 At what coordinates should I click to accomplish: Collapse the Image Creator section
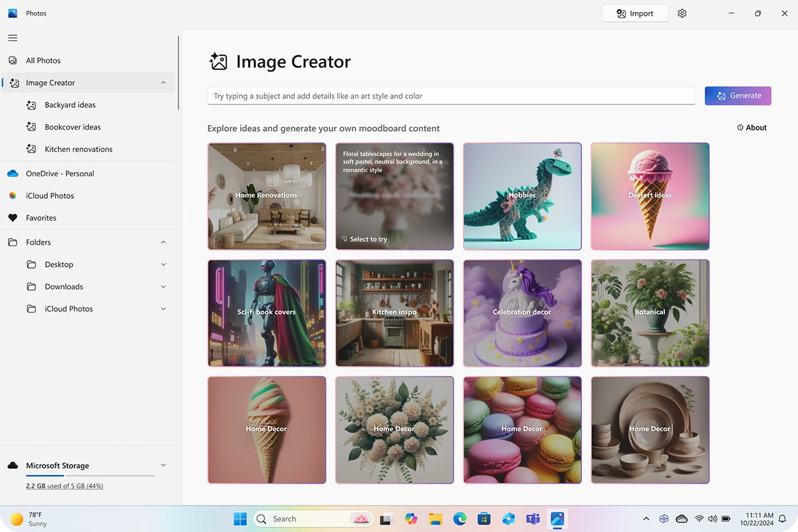tap(164, 82)
